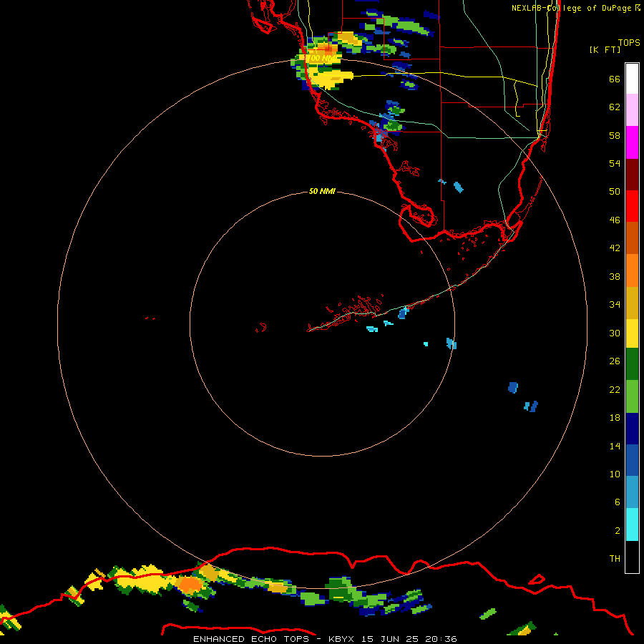Click the 66 value in the legend
The image size is (644, 644).
click(615, 79)
